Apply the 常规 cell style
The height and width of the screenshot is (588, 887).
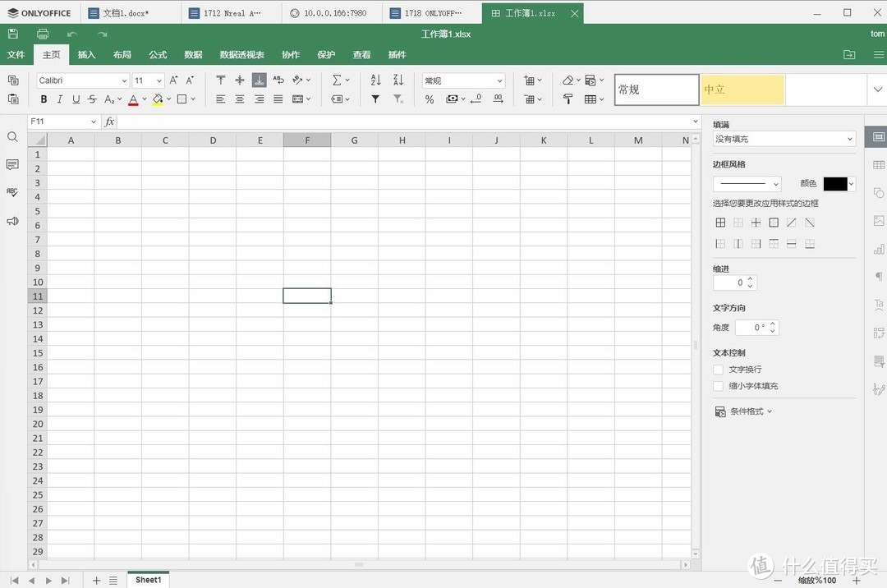[657, 90]
